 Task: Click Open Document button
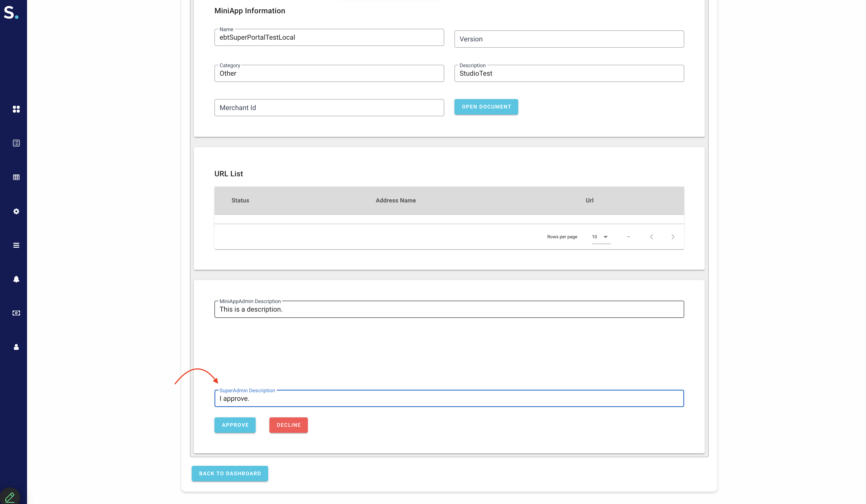(x=486, y=107)
